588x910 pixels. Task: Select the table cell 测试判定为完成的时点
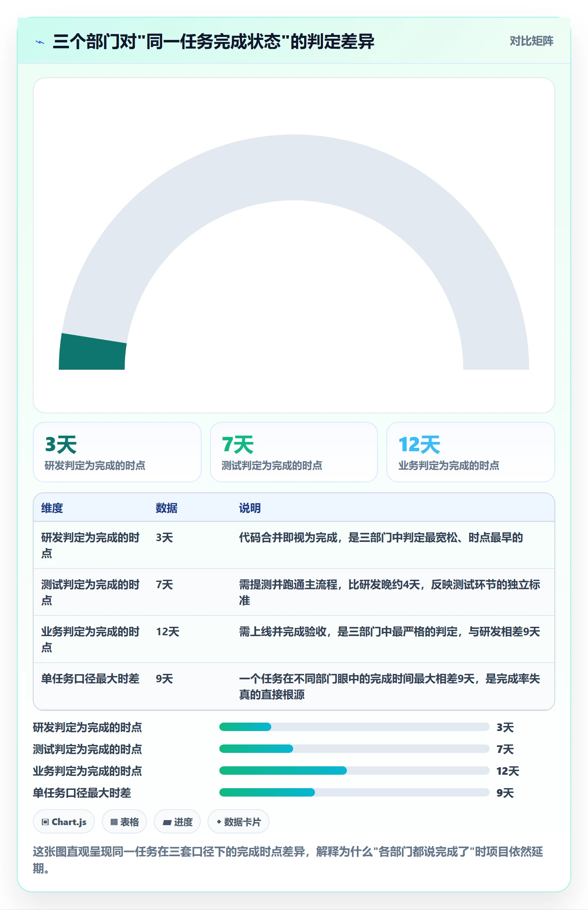pyautogui.click(x=90, y=592)
